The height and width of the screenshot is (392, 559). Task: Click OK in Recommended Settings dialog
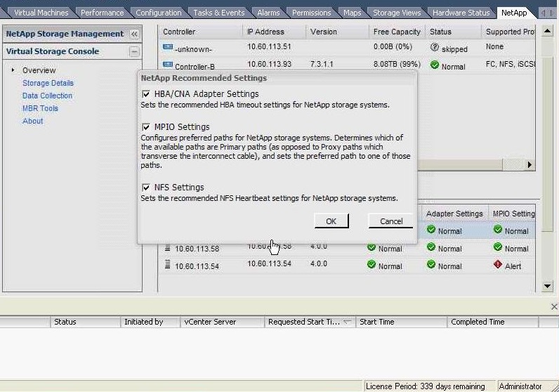[x=331, y=221]
